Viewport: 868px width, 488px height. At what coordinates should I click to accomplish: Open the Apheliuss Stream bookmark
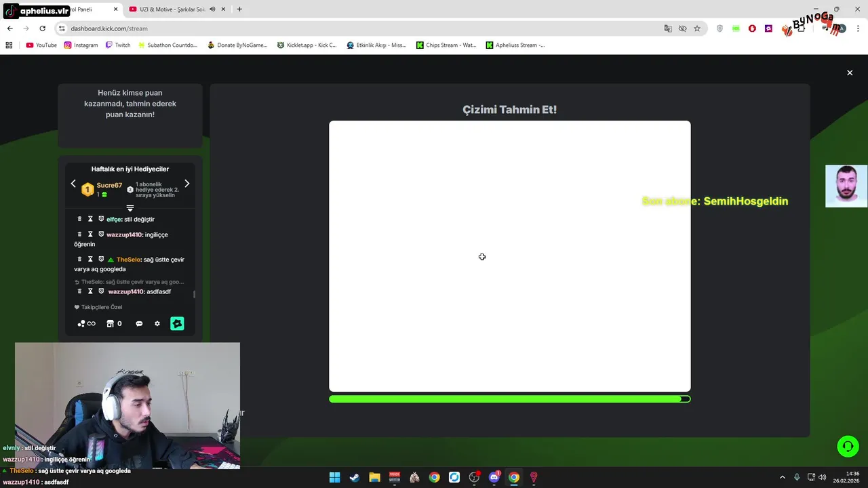pyautogui.click(x=515, y=45)
